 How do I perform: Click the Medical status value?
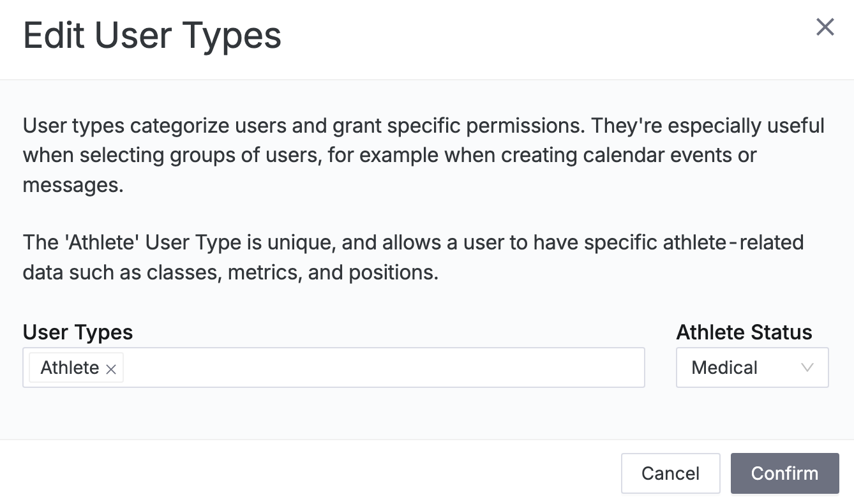pos(724,367)
